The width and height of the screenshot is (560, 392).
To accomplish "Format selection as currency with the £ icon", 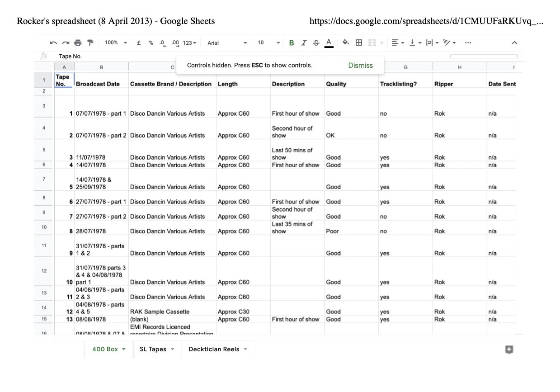I will coord(139,43).
